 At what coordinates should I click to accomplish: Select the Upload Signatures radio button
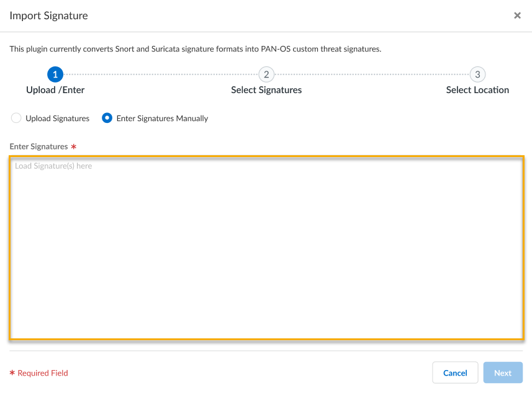tap(16, 118)
